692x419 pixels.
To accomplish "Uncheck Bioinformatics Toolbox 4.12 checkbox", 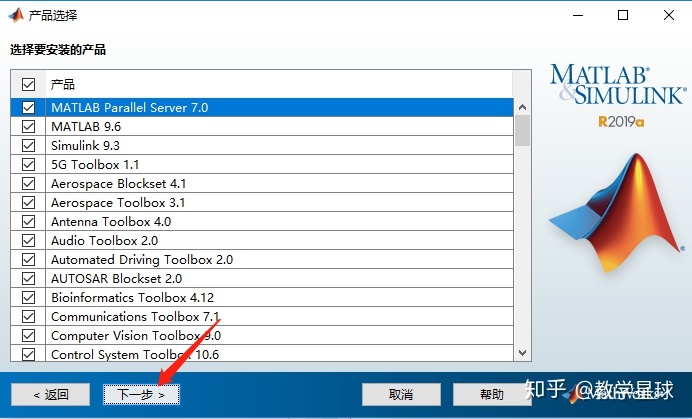I will [28, 297].
